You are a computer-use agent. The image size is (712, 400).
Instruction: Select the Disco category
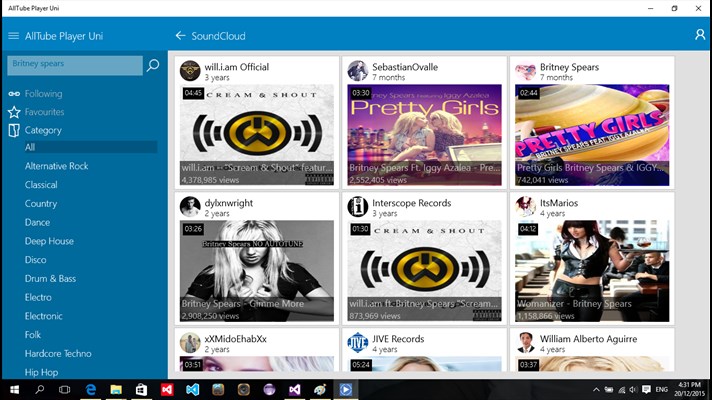tap(35, 260)
